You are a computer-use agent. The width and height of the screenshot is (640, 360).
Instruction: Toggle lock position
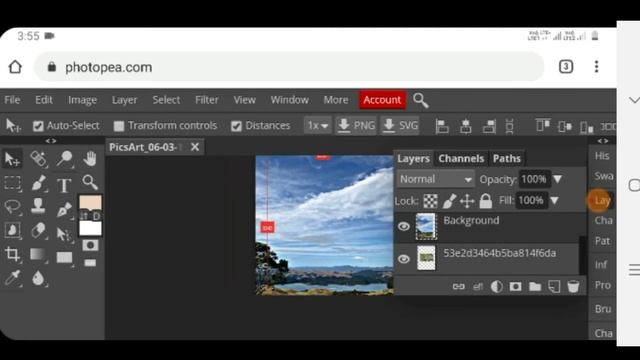pos(467,201)
